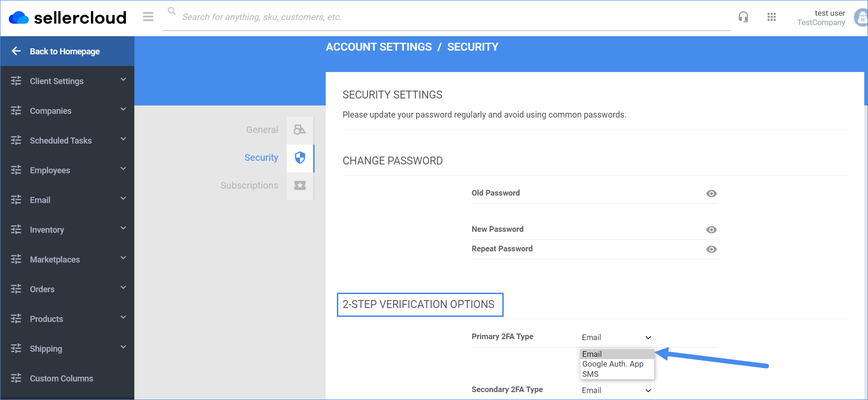Click the Sellercloud logo

point(67,18)
